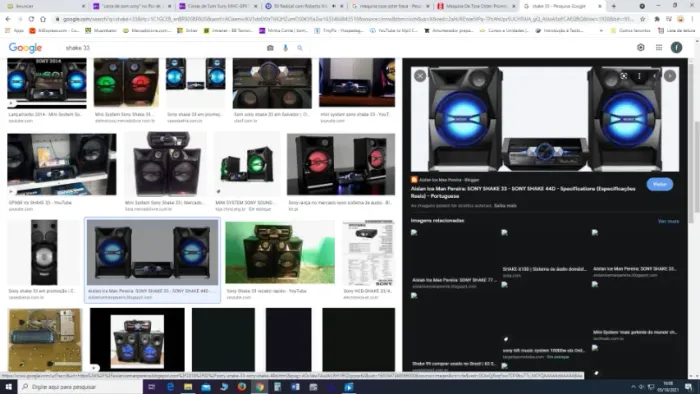Open single tall speaker thumbnail
700x394 pixels.
(44, 253)
